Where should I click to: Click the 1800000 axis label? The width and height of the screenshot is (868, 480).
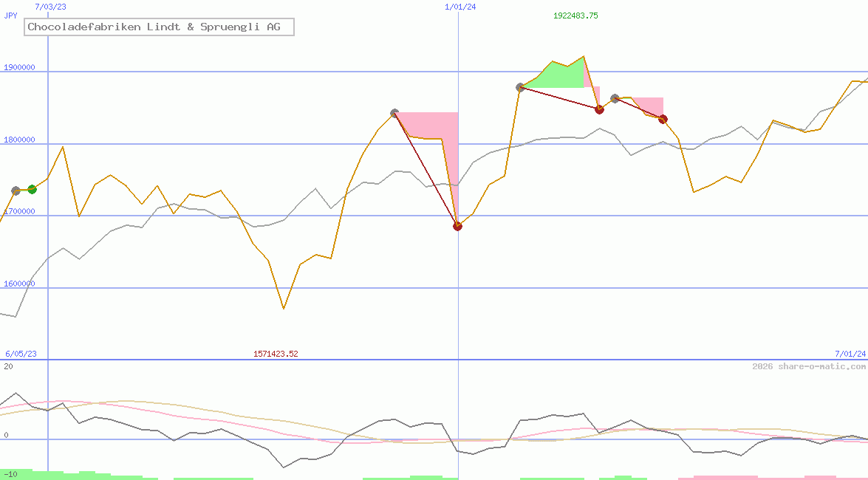(19, 140)
